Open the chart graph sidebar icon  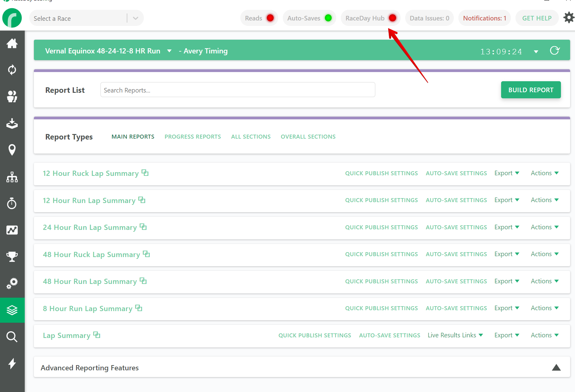[12, 230]
